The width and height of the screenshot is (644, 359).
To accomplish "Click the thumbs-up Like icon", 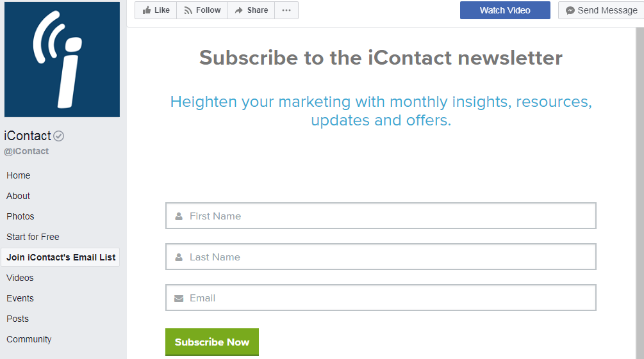I will [x=147, y=10].
